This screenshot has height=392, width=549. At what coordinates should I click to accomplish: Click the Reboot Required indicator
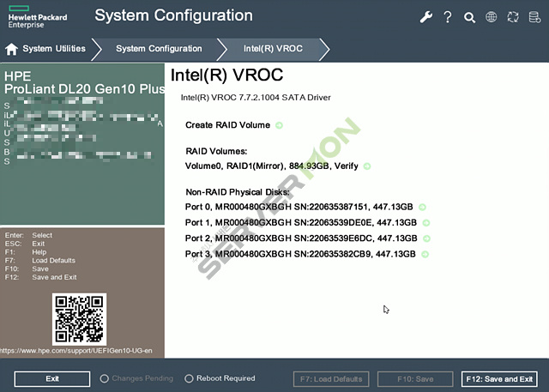[220, 378]
